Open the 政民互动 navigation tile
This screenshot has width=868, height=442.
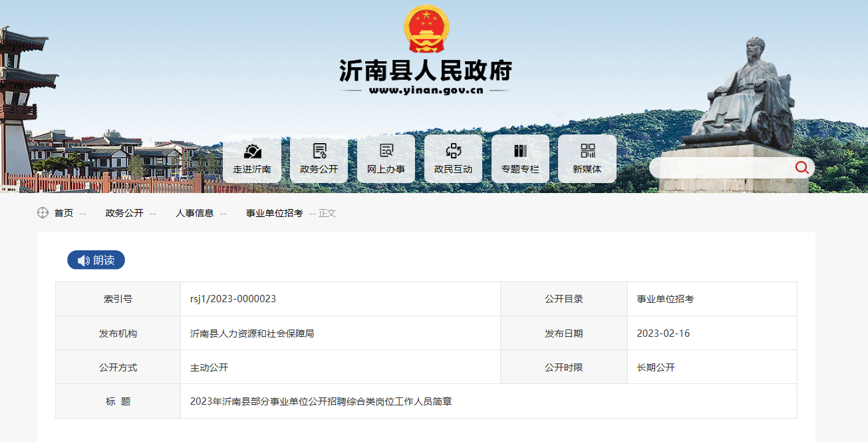point(454,158)
